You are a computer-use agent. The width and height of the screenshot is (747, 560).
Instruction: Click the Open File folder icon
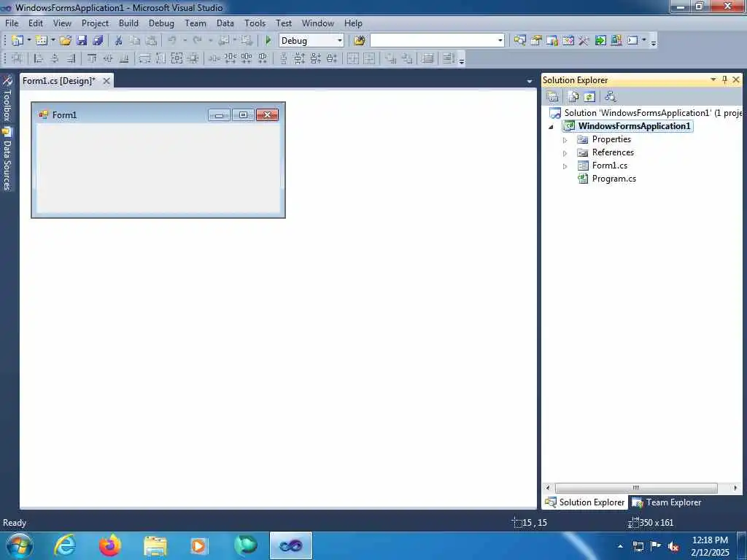tap(66, 41)
